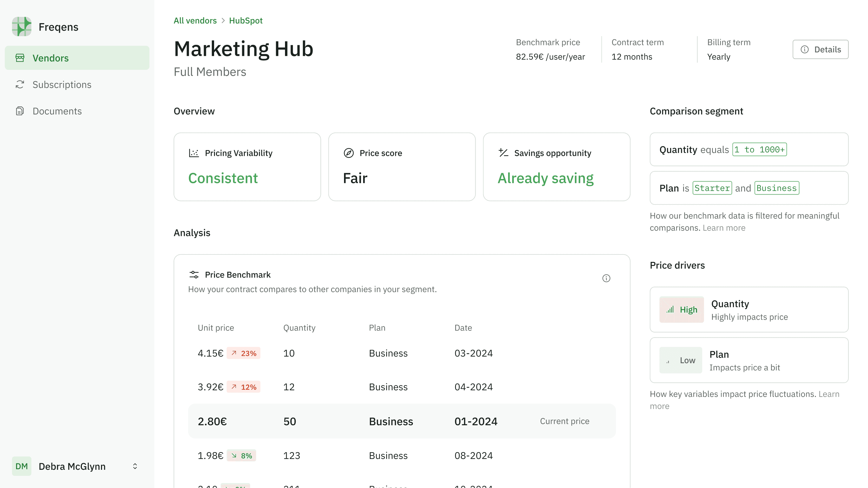Screen dimensions: 868x488
Task: Click the Price Benchmark info icon
Action: 606,278
